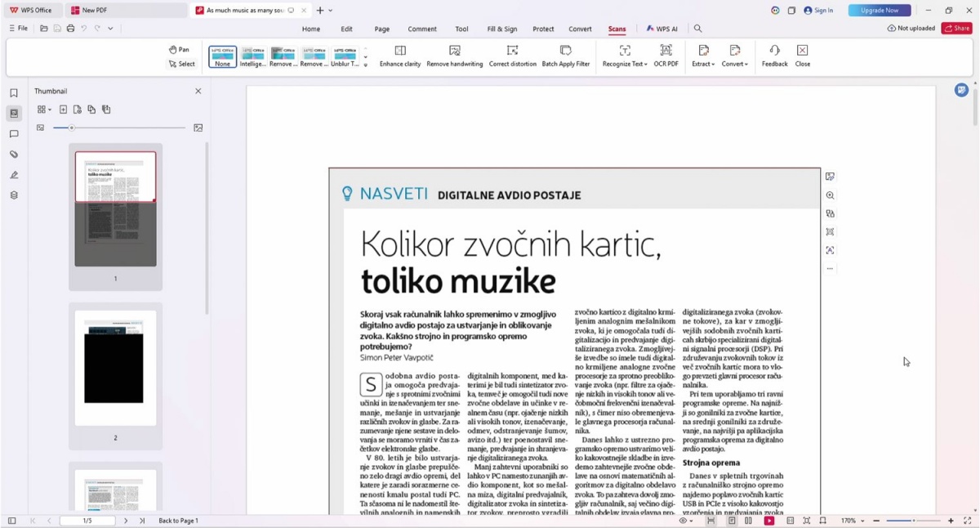Image resolution: width=980 pixels, height=528 pixels.
Task: Switch to the Home tab
Action: [x=311, y=29]
